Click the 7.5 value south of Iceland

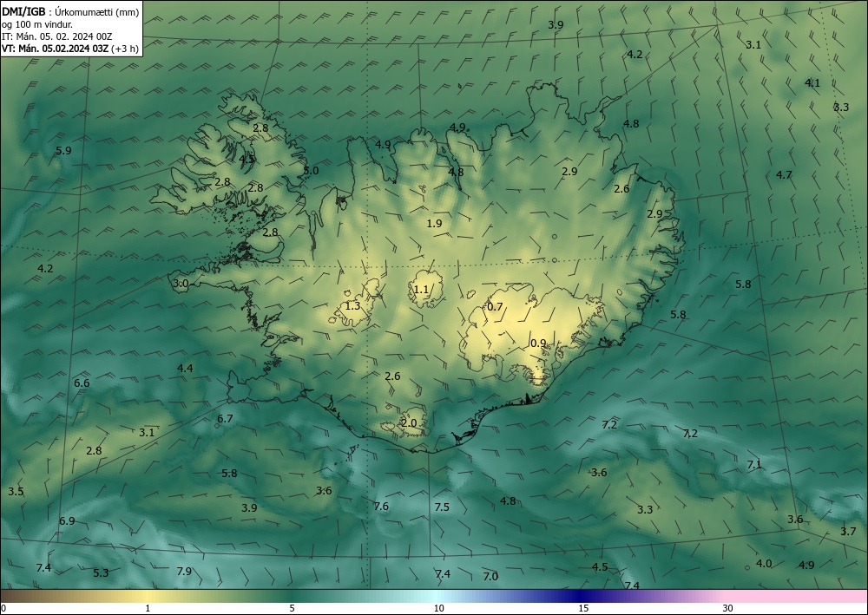point(442,507)
